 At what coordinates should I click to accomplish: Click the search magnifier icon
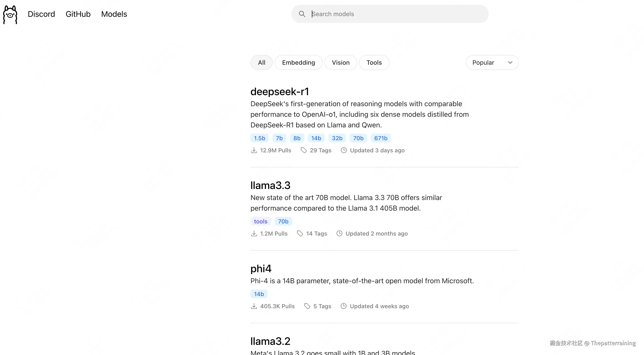point(302,14)
